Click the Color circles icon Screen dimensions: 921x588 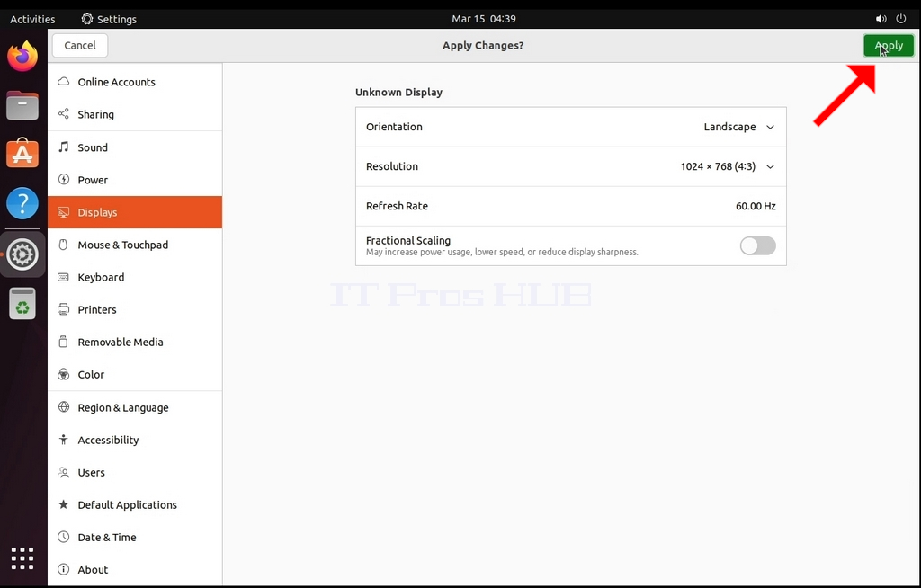[64, 374]
